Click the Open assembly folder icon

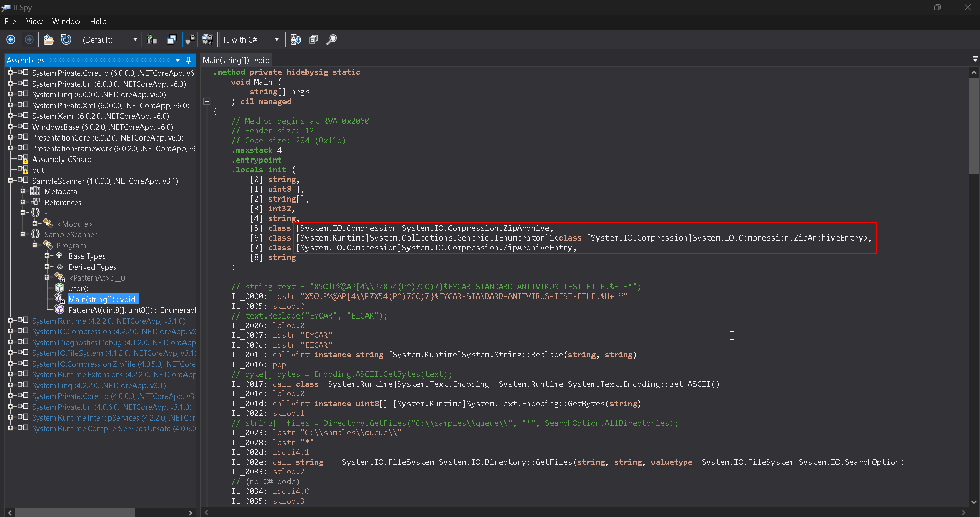pos(48,39)
